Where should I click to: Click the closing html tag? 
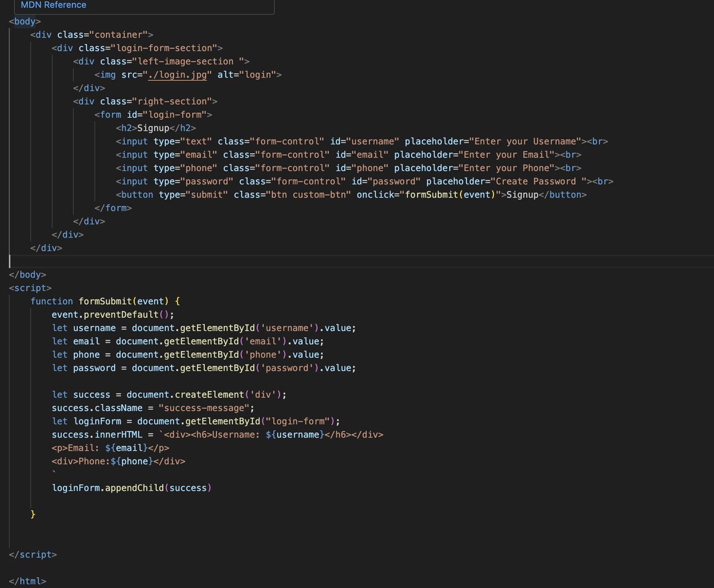pyautogui.click(x=27, y=581)
